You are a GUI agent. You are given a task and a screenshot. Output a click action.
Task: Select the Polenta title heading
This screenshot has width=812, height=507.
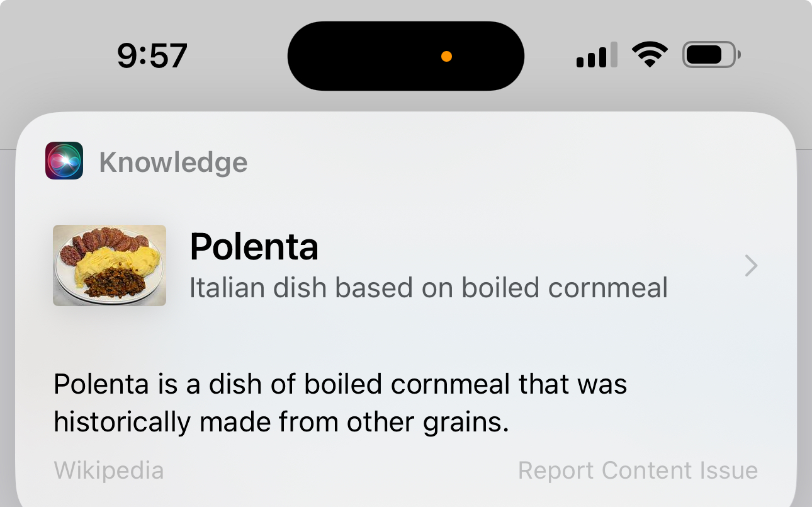[x=254, y=246]
